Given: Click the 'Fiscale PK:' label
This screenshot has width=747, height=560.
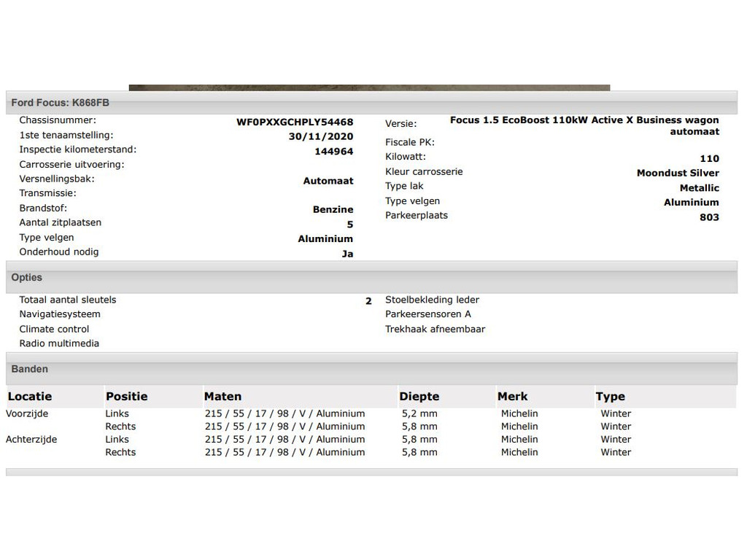Looking at the screenshot, I should [410, 142].
